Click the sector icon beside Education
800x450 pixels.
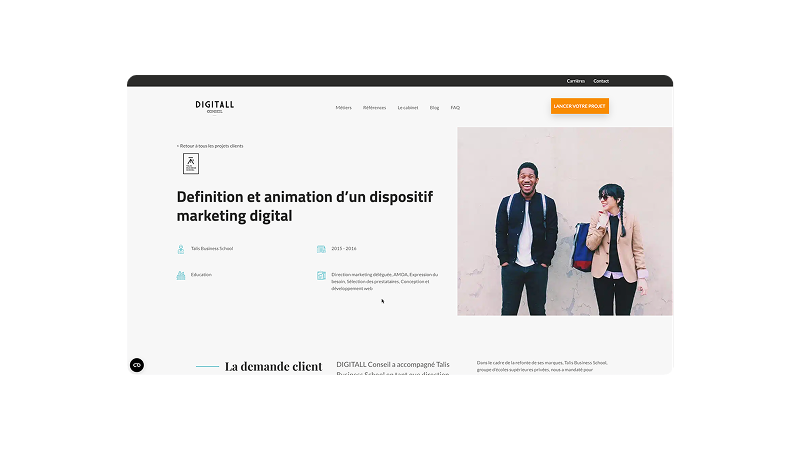[x=181, y=275]
